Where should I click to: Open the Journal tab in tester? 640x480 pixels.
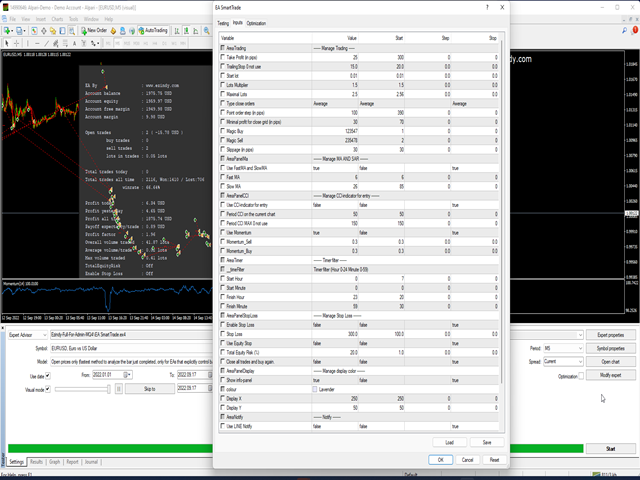(91, 462)
